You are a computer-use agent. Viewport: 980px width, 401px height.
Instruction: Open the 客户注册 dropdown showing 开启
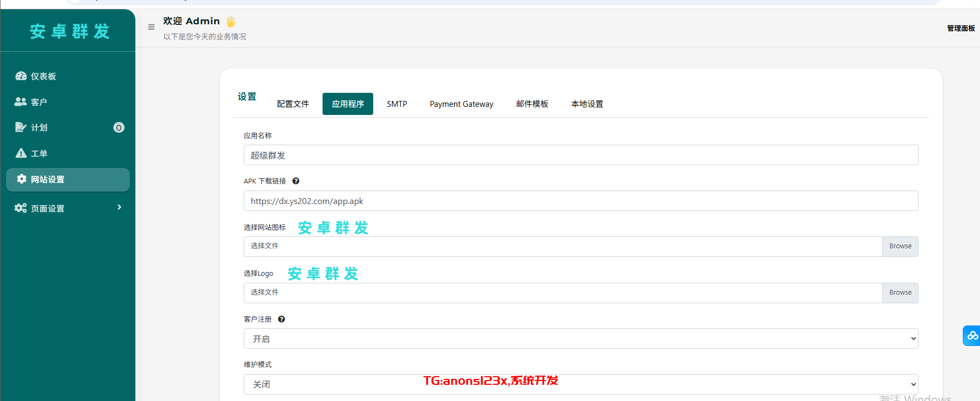[x=580, y=339]
